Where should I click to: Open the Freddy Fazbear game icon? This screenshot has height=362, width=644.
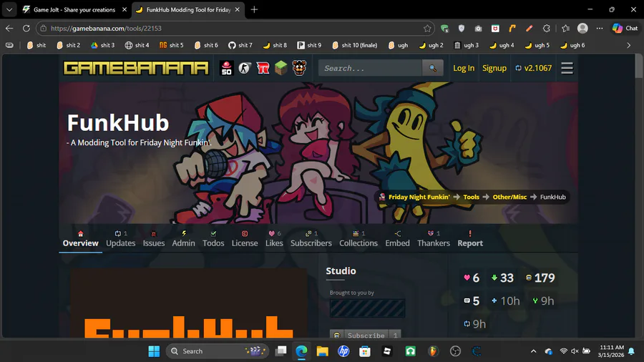(x=299, y=68)
